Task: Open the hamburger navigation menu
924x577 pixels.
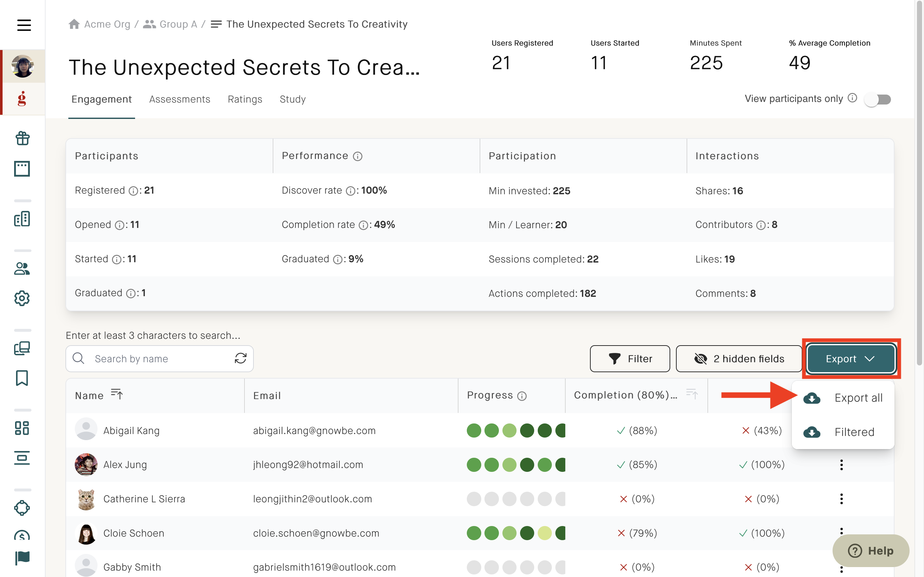Action: (x=24, y=25)
